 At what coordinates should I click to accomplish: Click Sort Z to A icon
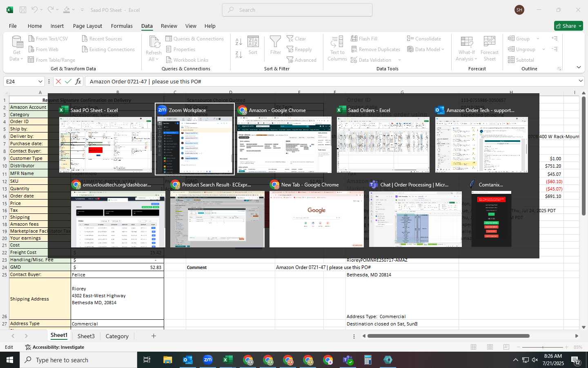tap(239, 55)
